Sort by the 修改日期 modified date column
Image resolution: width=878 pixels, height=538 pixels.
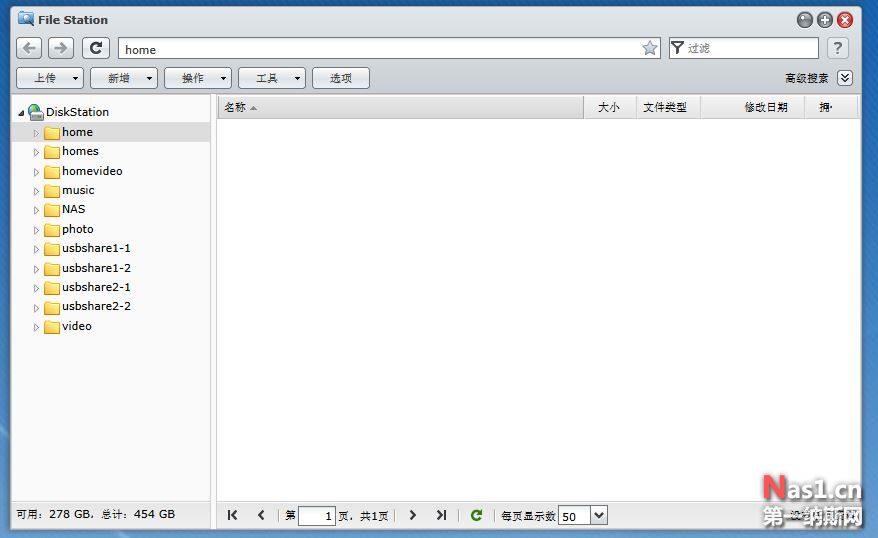tap(752, 107)
